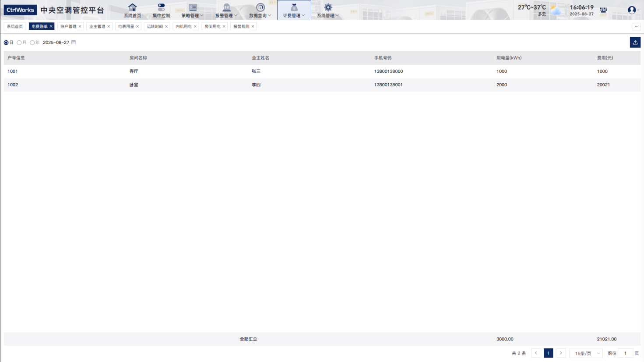Image resolution: width=644 pixels, height=362 pixels.
Task: Switch to the 账户管理 tab
Action: pos(68,27)
